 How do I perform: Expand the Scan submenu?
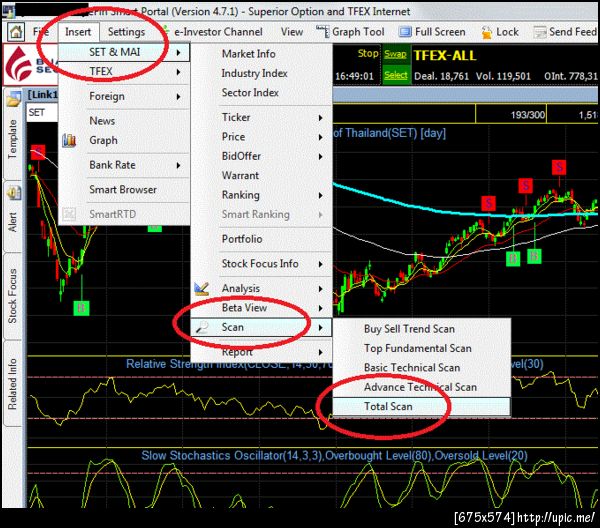point(262,327)
